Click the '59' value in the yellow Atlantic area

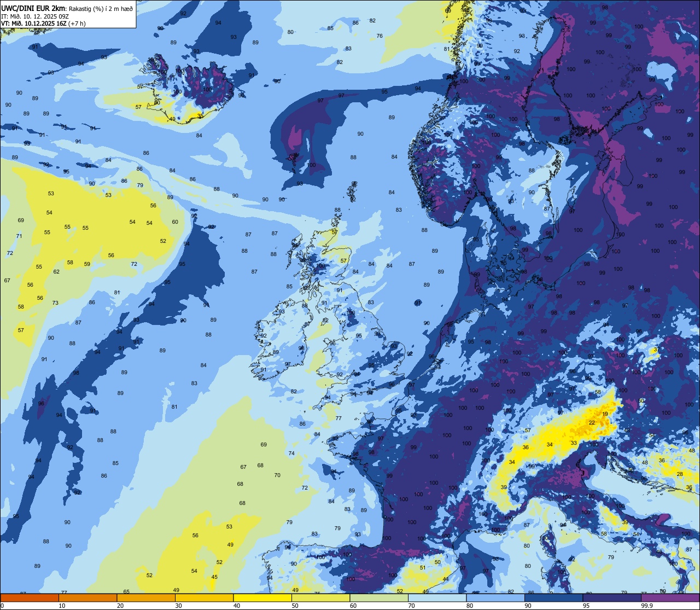click(x=87, y=264)
